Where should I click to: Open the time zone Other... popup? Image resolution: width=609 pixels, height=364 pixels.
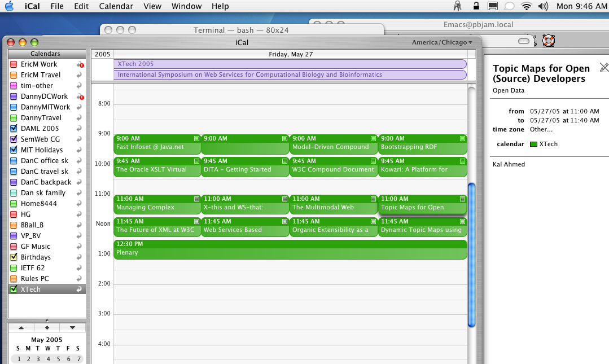[x=541, y=129]
